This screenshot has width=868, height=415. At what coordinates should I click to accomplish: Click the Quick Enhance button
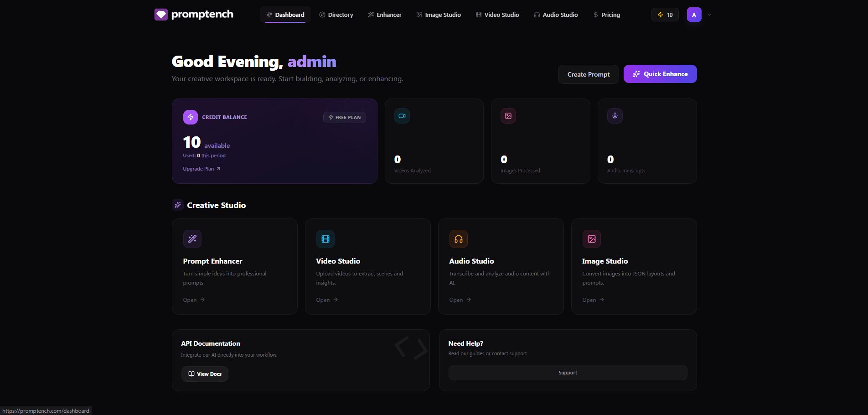[660, 73]
